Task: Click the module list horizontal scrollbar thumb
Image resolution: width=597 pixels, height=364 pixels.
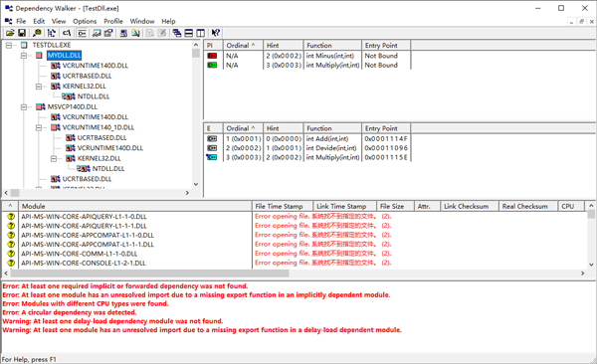Action: (150, 273)
